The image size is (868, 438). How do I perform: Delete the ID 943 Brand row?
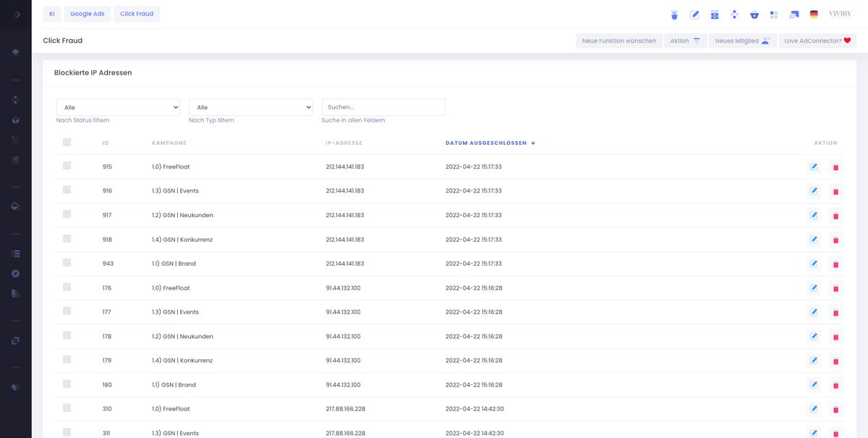click(x=835, y=264)
